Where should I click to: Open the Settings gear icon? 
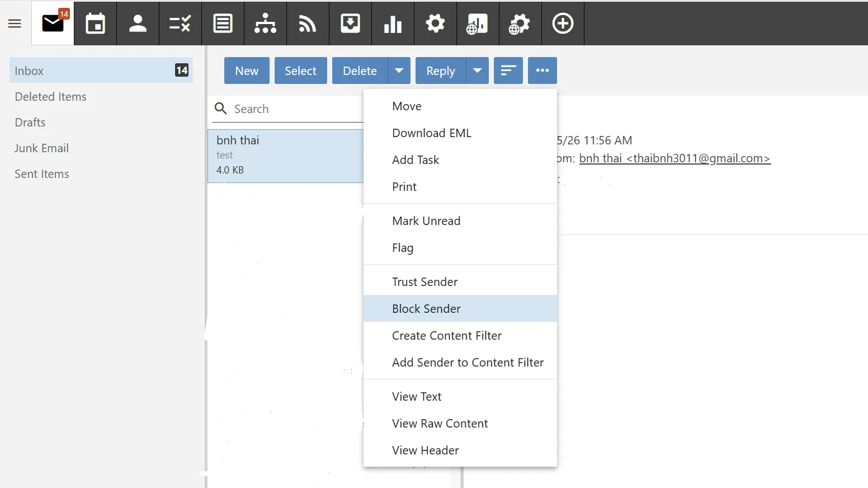(436, 24)
